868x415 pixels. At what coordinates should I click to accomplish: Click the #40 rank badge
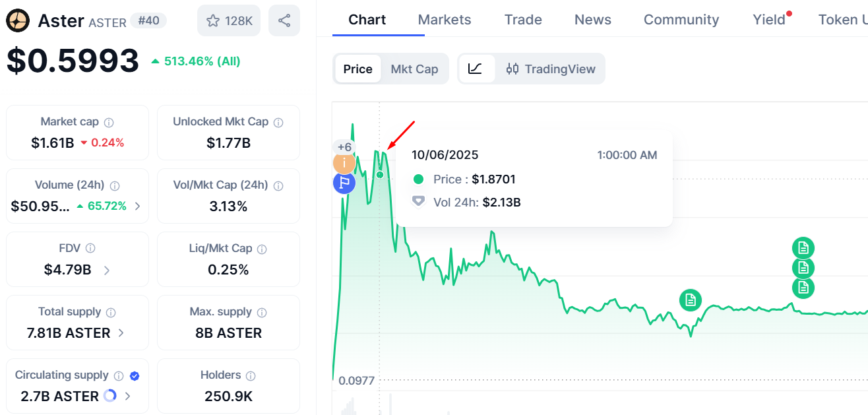148,21
